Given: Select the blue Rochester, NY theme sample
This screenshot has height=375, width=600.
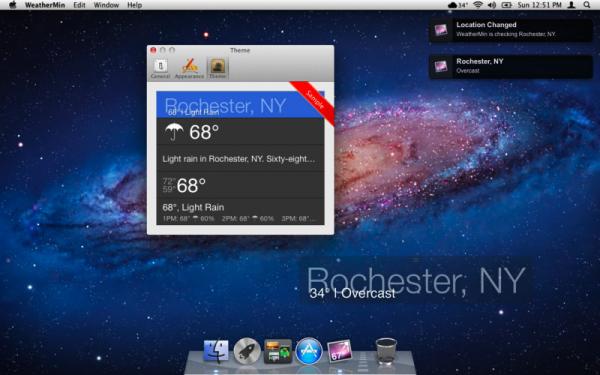Looking at the screenshot, I should pyautogui.click(x=240, y=104).
